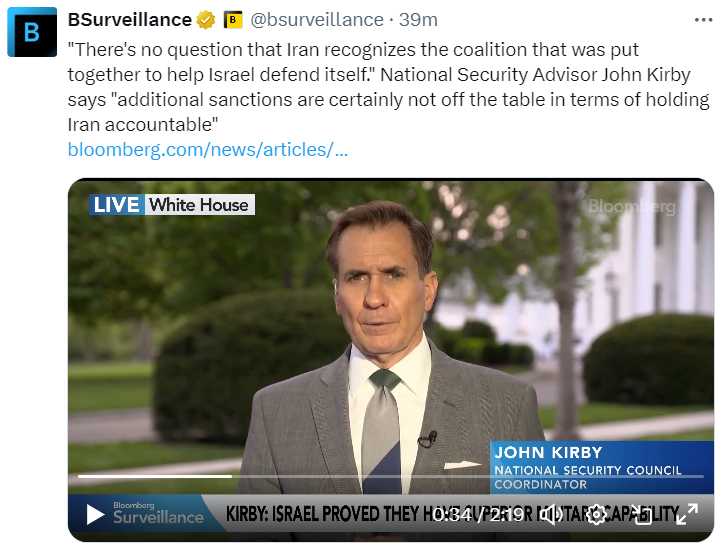
Task: Click the video time display 0:34
Action: pyautogui.click(x=452, y=514)
